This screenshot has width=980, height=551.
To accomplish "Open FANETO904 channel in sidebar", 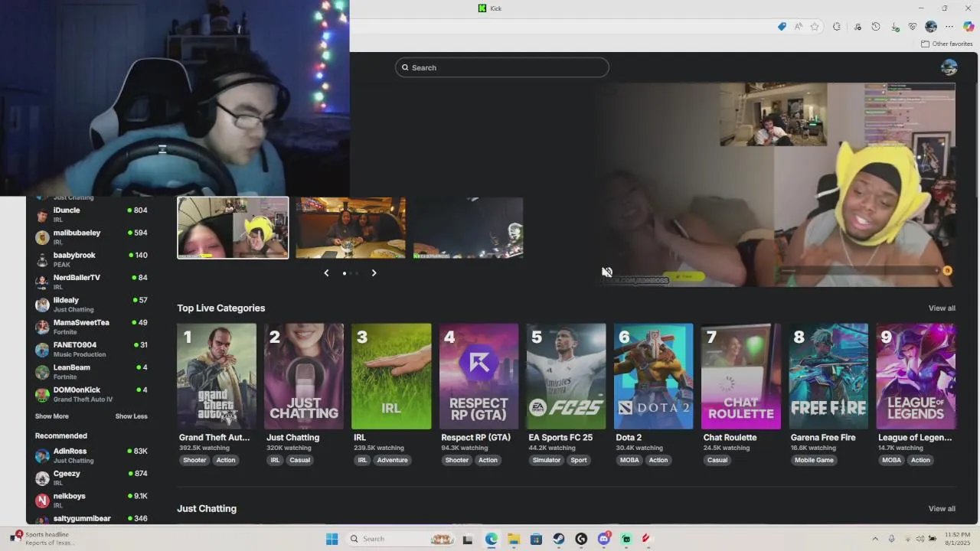I will tap(91, 349).
